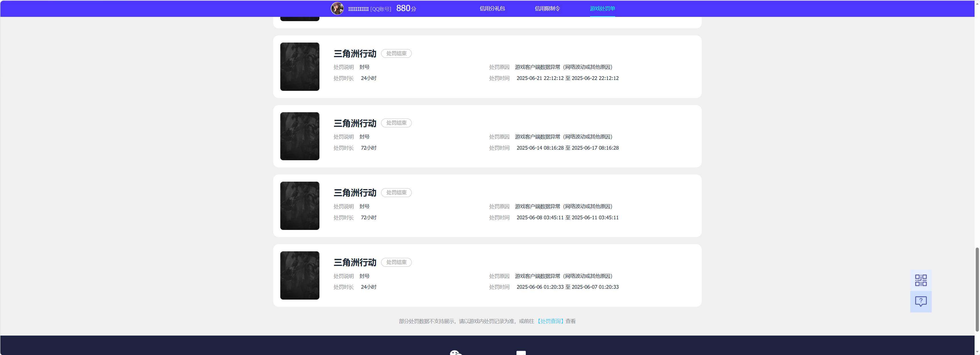Select time range 2025-06-14 08:16:28 至 2025-06-17 08:16:28
Viewport: 980px width, 355px height.
[568, 148]
